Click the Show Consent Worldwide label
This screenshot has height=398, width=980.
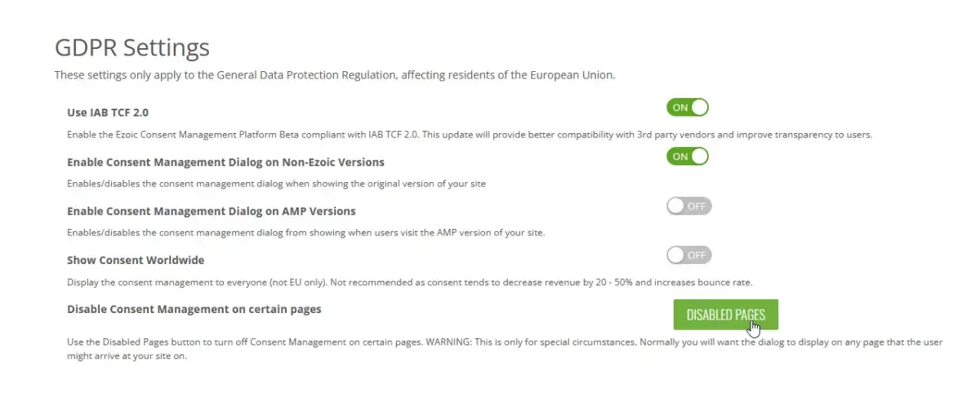[136, 260]
